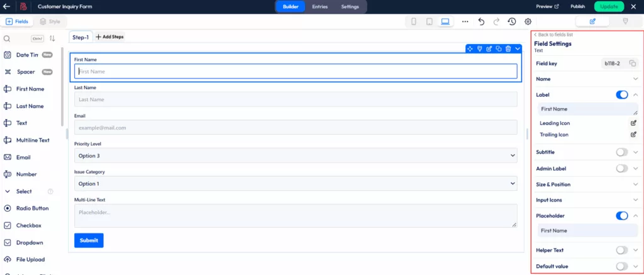Viewport: 644px width, 275px height.
Task: Copy the field key b118-2
Action: 633,63
